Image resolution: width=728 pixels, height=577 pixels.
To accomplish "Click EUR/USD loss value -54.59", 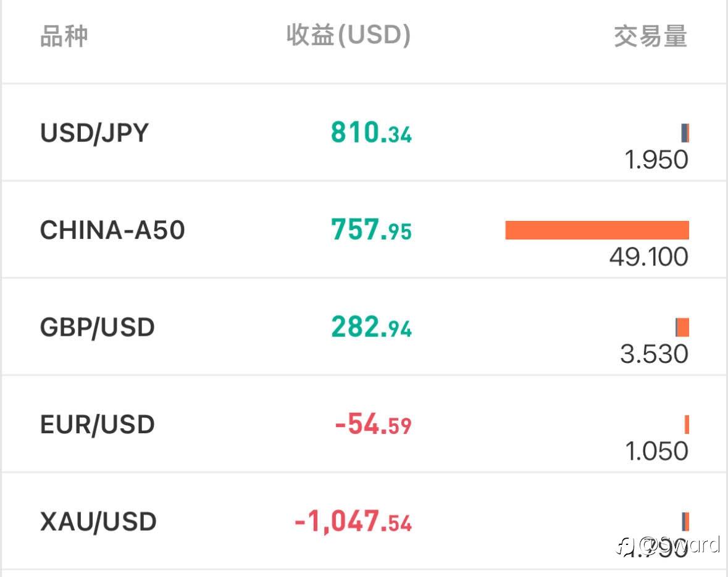I will click(373, 425).
